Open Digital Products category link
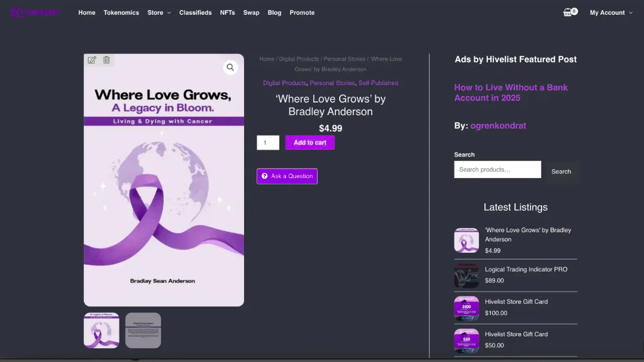 pyautogui.click(x=284, y=83)
